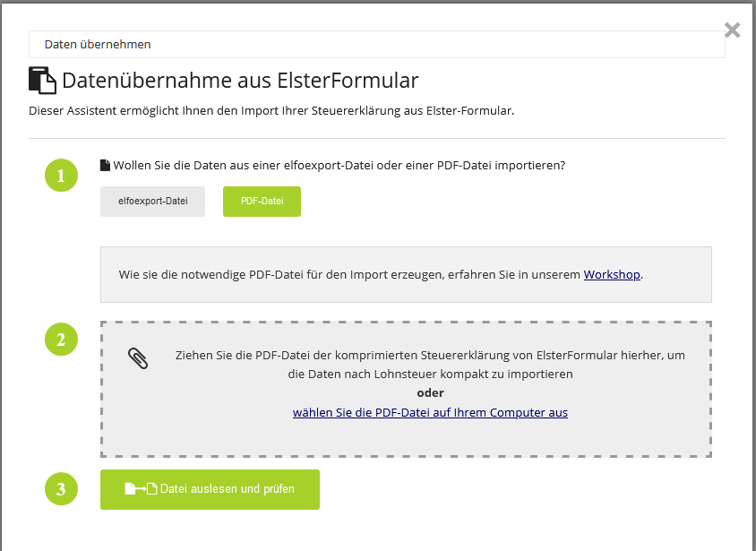Click the small file icon before 'Wollen Sie die Daten'
Screen dimensions: 756x551
tap(105, 166)
